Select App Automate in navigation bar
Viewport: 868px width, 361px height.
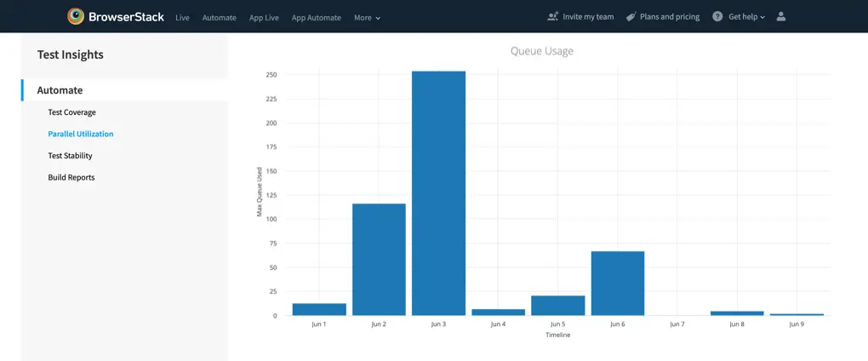coord(316,17)
